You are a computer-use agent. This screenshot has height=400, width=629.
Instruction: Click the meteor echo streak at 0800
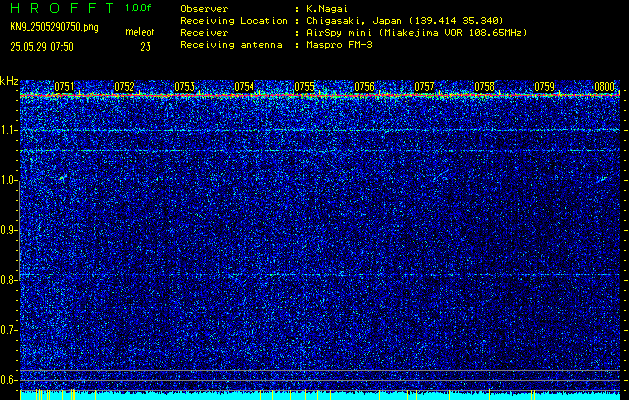pos(603,179)
